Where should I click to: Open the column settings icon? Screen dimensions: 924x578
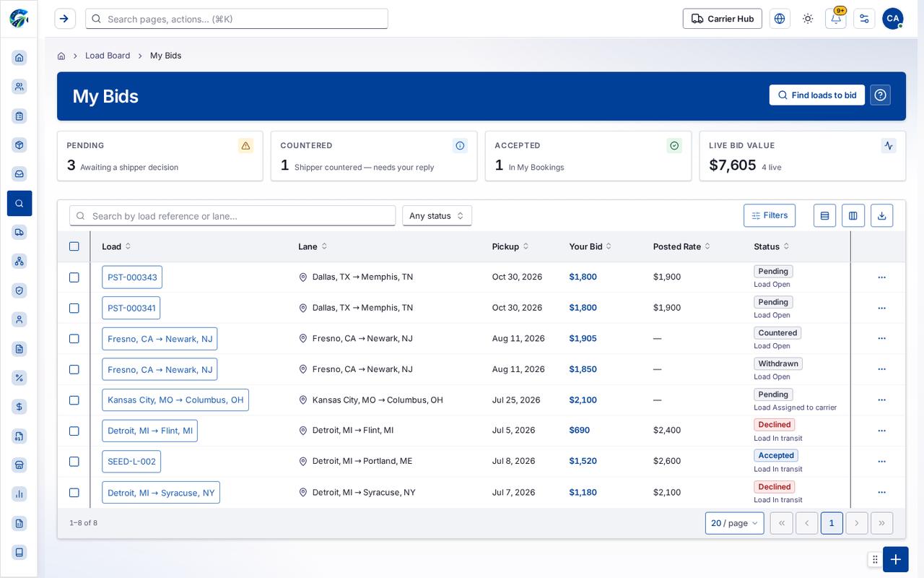point(853,215)
